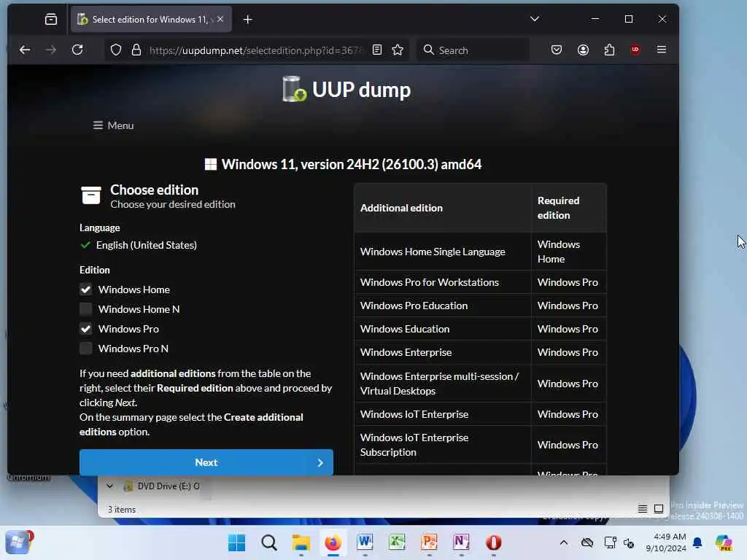Switch File Explorer to details view

point(642,509)
